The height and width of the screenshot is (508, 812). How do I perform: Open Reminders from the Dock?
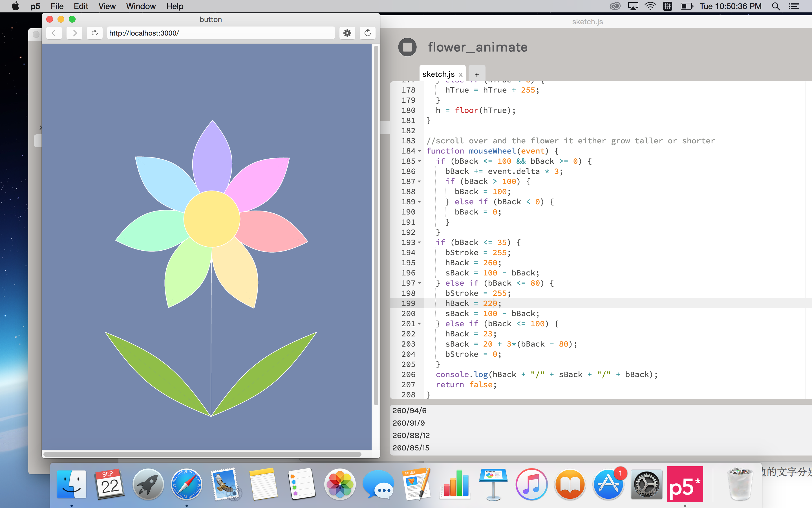point(301,484)
